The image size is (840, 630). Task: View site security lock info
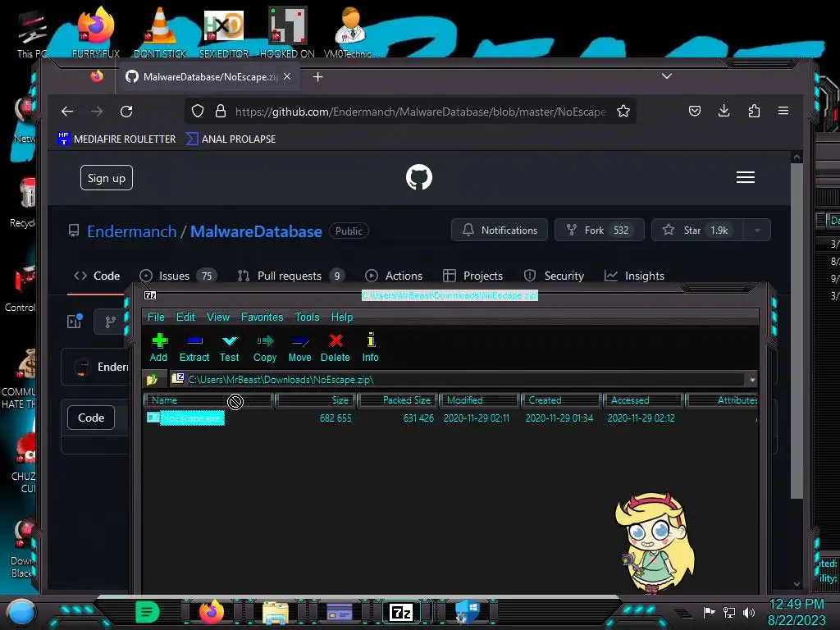coord(220,111)
